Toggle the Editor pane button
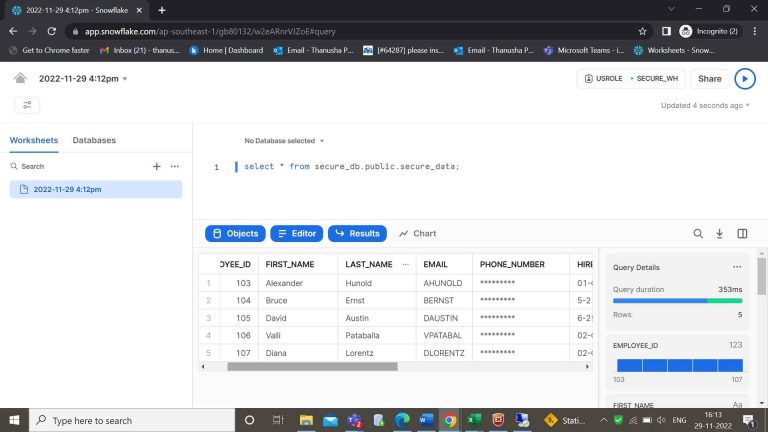 (296, 234)
